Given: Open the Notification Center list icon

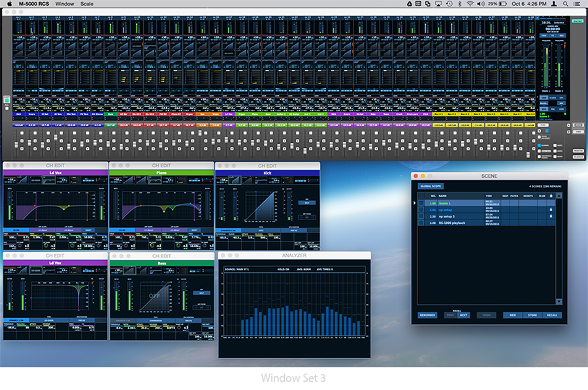Looking at the screenshot, I should click(577, 4).
